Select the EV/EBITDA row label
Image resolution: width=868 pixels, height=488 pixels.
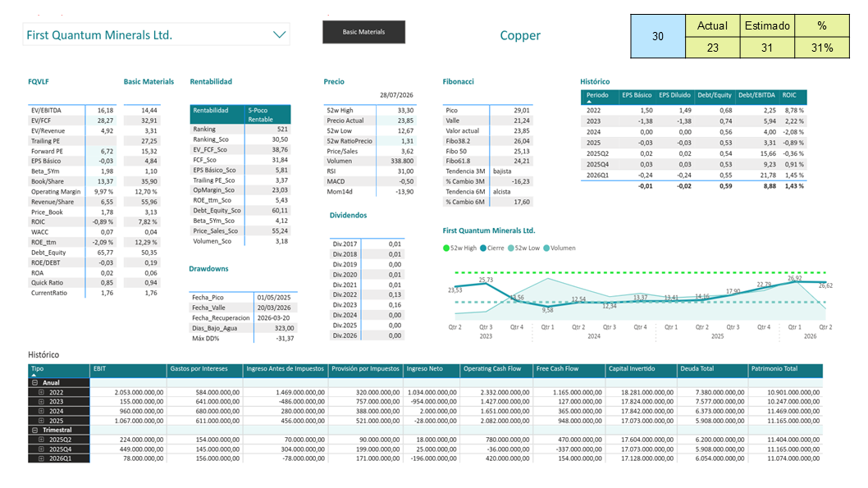(46, 110)
